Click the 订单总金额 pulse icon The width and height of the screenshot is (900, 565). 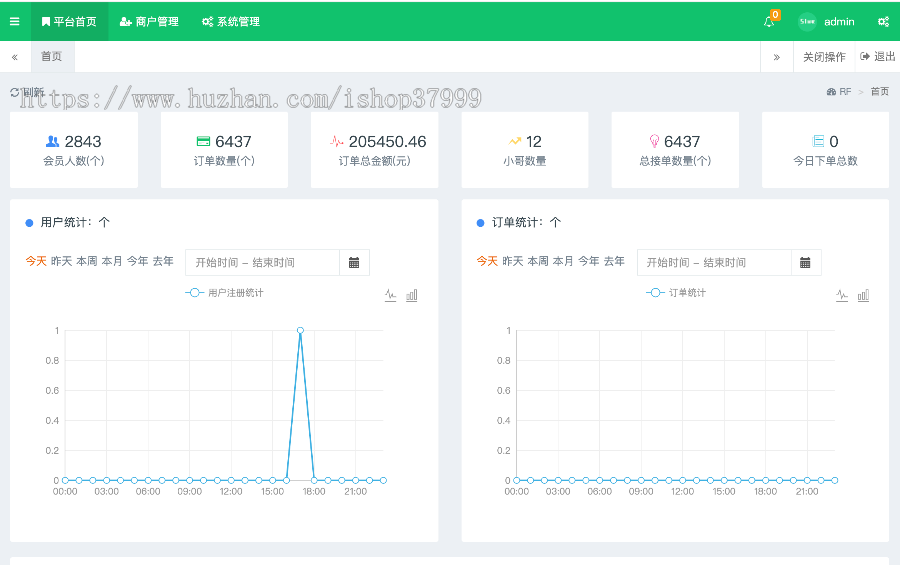tap(336, 141)
